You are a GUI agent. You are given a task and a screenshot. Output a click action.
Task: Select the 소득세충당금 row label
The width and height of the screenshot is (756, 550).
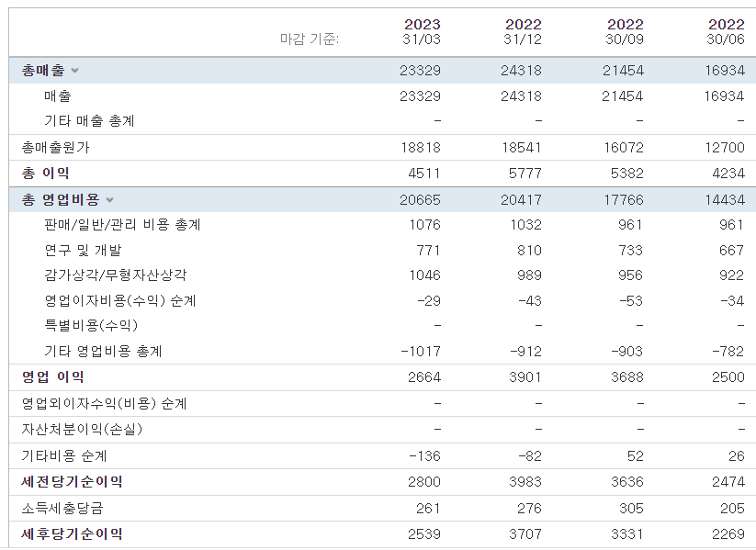[62, 508]
